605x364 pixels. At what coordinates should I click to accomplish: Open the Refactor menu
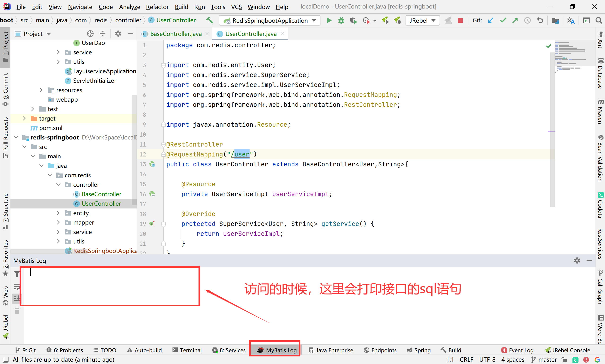(x=157, y=7)
